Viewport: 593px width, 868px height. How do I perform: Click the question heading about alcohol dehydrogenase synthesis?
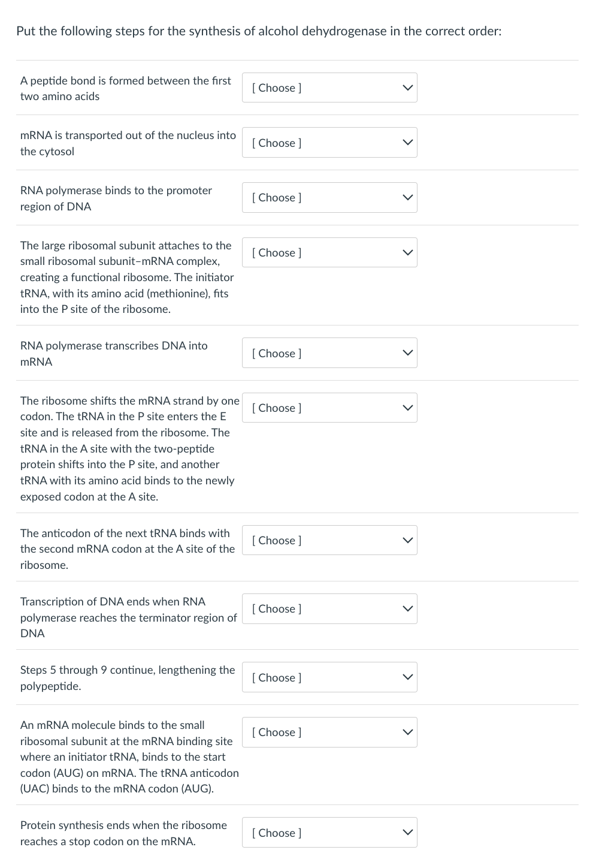click(259, 31)
